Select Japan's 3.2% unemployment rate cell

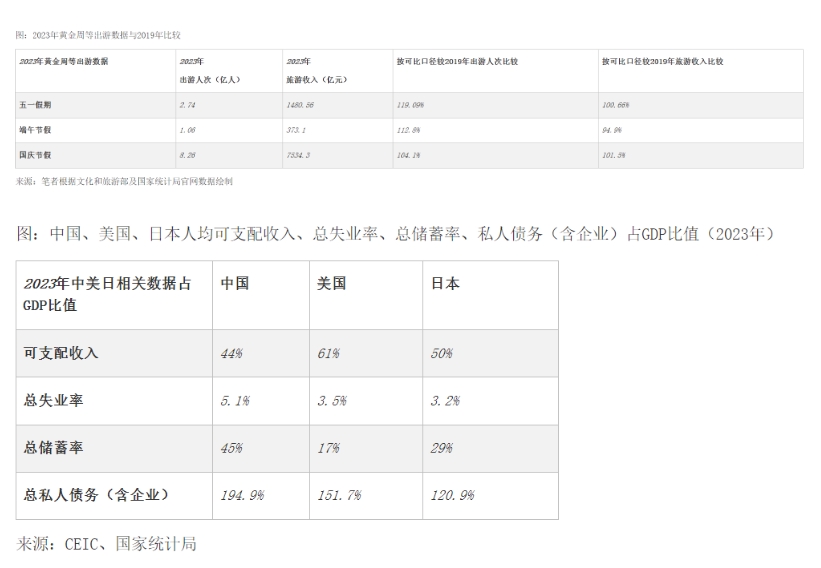tap(445, 401)
